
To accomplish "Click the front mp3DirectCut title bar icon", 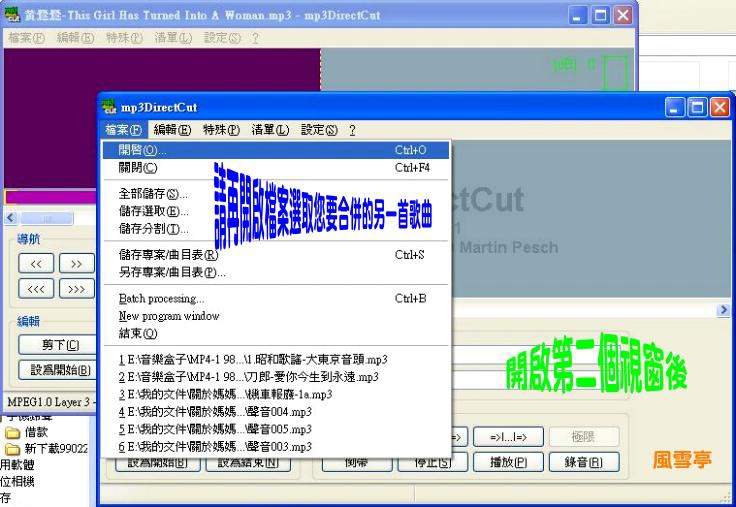I will 109,107.
